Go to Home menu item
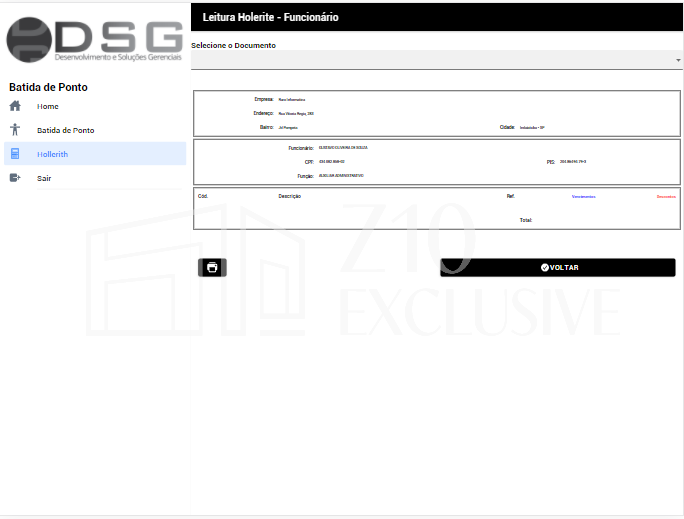Screen dimensions: 684x519 [x=48, y=106]
